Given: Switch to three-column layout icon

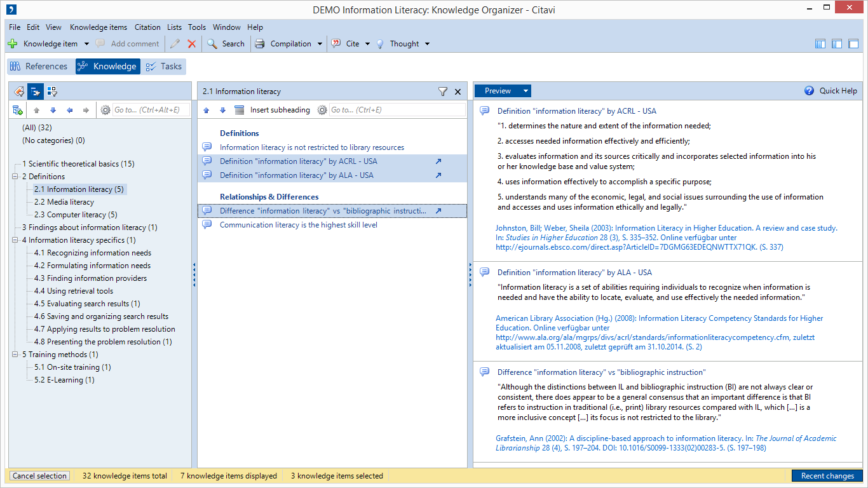Looking at the screenshot, I should pyautogui.click(x=820, y=44).
